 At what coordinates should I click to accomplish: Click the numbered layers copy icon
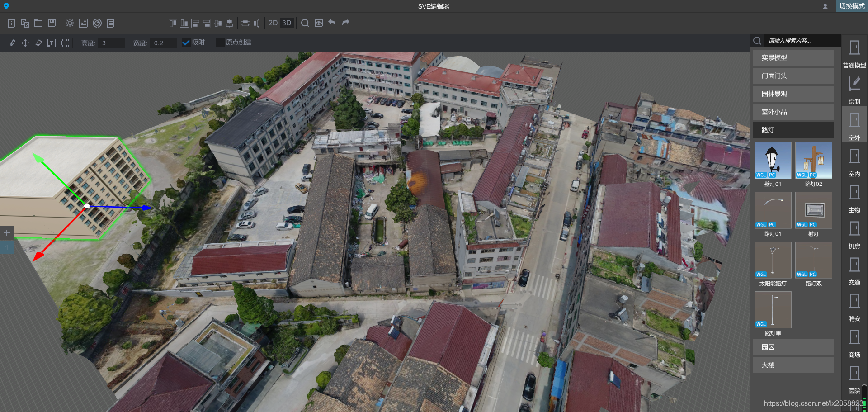coord(25,23)
